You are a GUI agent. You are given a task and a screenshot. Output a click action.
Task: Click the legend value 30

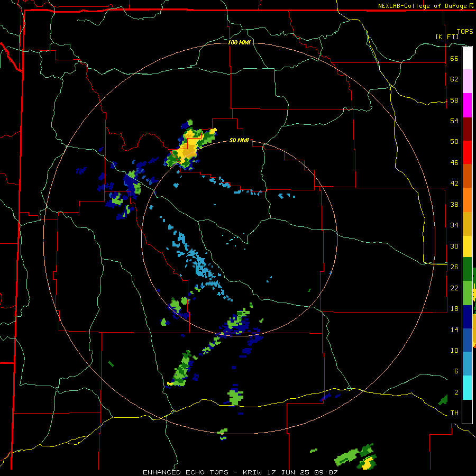454,246
